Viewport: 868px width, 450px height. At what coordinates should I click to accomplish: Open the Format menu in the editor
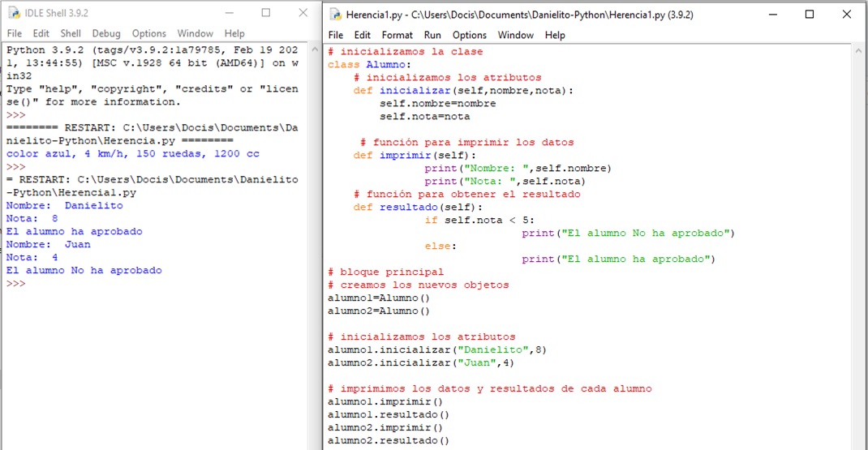tap(397, 35)
